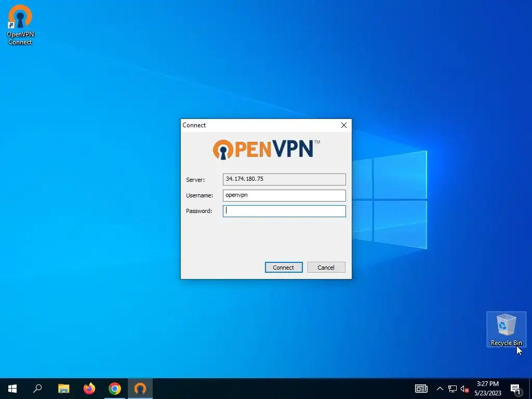Screen dimensions: 532x399
Task: Click the Connect button in dialog
Action: pos(284,268)
